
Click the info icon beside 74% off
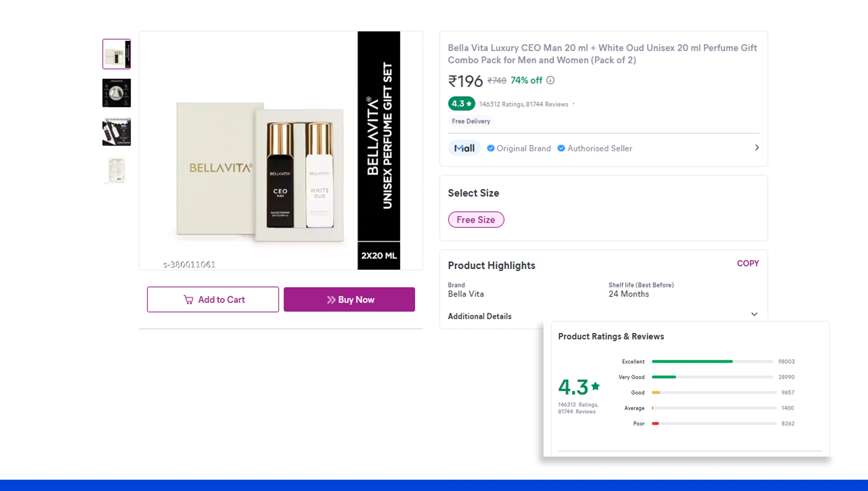[x=550, y=80]
